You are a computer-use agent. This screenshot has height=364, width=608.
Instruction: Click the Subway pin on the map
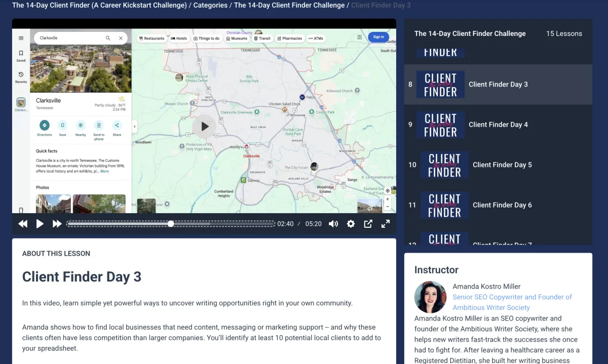tap(244, 180)
